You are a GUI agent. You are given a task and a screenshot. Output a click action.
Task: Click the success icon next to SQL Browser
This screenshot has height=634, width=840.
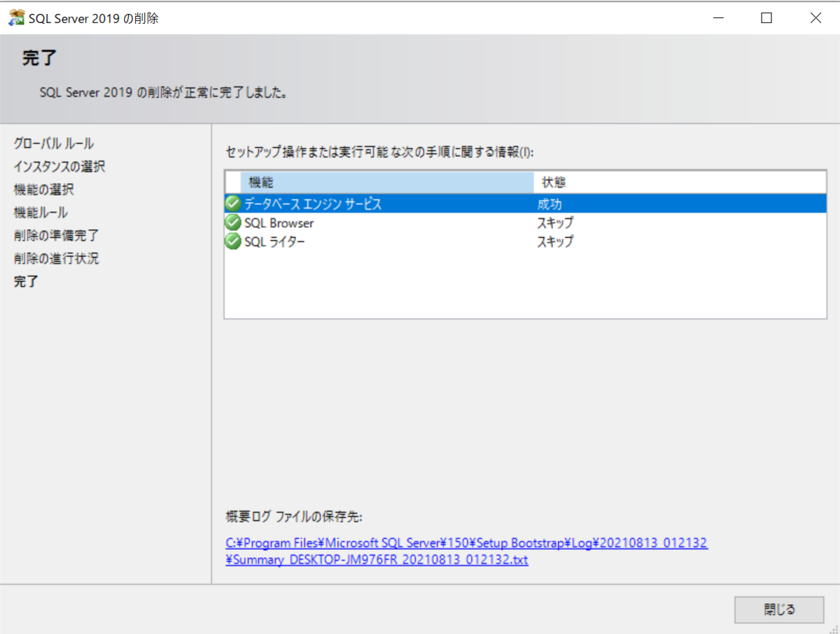232,222
